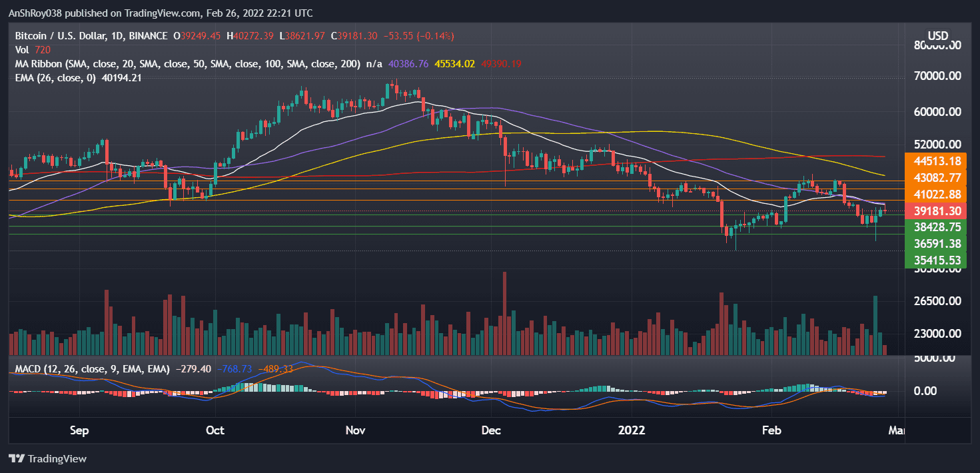This screenshot has width=980, height=473.
Task: Click the 2022 label on the time axis
Action: 632,430
